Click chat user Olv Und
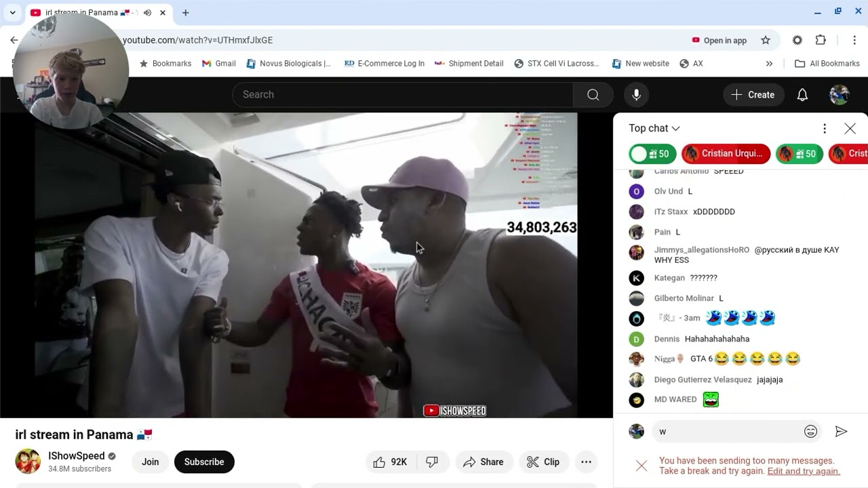The height and width of the screenshot is (488, 868). pyautogui.click(x=669, y=191)
